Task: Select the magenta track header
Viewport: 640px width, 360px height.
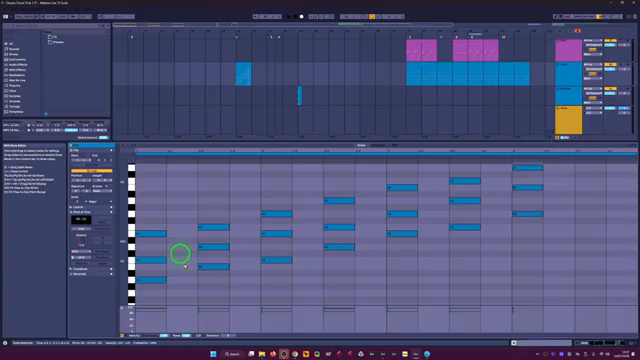Action: 569,50
